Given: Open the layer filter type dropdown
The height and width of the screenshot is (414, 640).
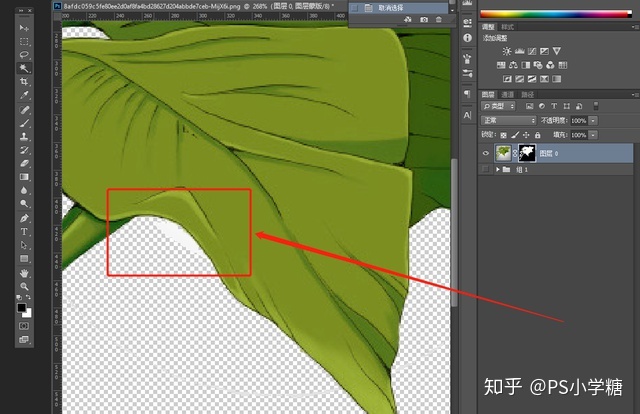Looking at the screenshot, I should [498, 106].
